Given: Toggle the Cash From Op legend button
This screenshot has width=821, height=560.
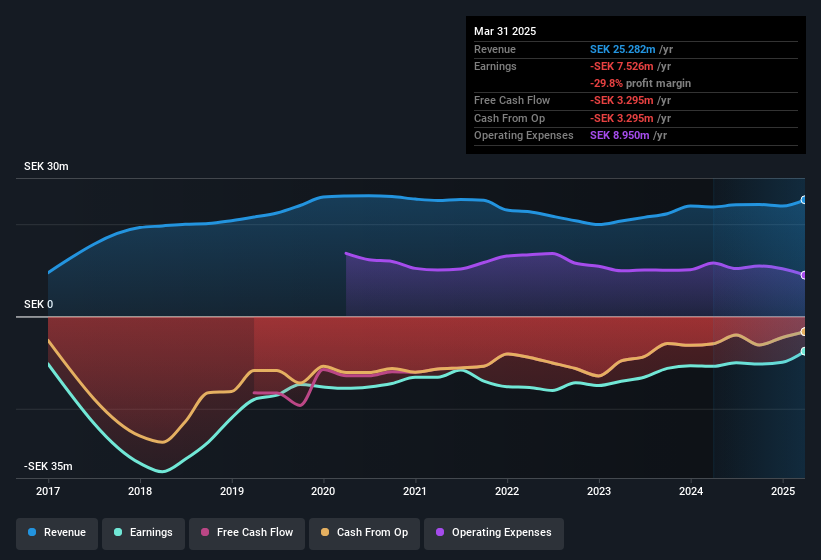Looking at the screenshot, I should pos(364,533).
